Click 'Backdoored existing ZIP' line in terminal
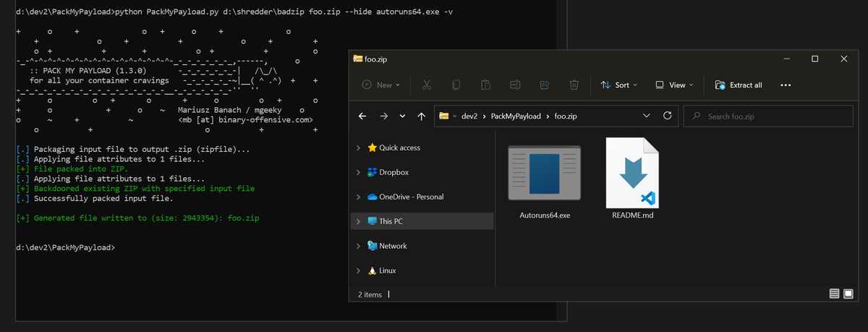The width and height of the screenshot is (868, 332). coord(135,188)
